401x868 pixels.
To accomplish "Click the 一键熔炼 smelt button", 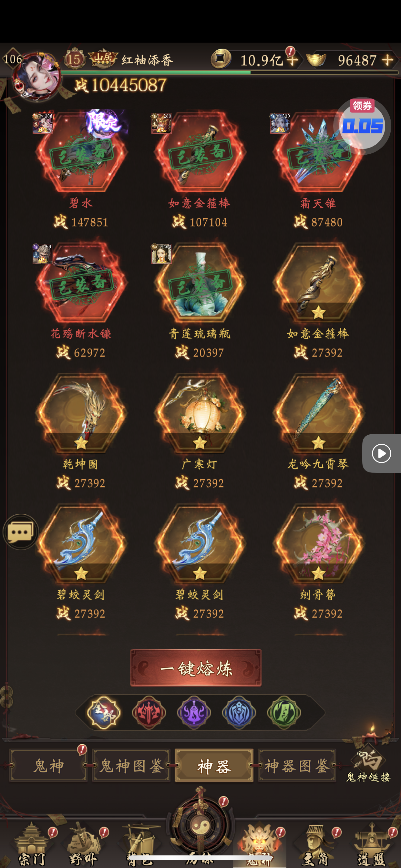I will coord(196,668).
